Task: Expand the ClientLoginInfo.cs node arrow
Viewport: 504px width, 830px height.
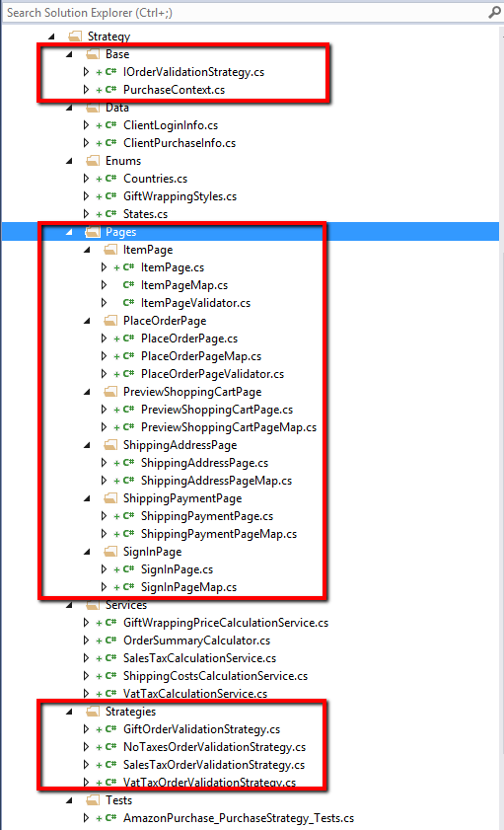Action: [x=86, y=125]
